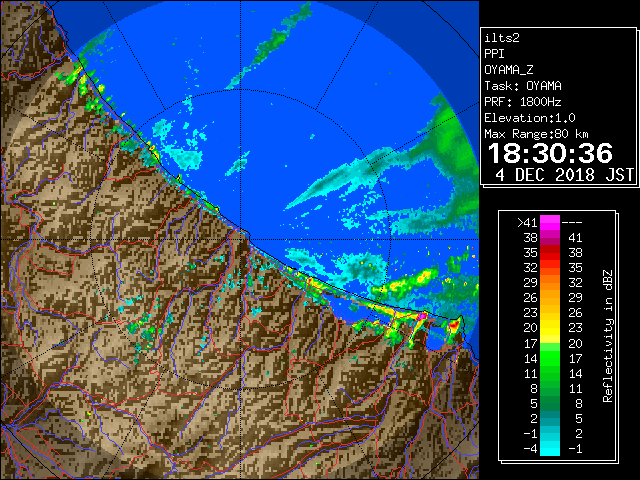Click the 18:30:36 timestamp
Viewport: 640px width, 480px height.
(550, 153)
